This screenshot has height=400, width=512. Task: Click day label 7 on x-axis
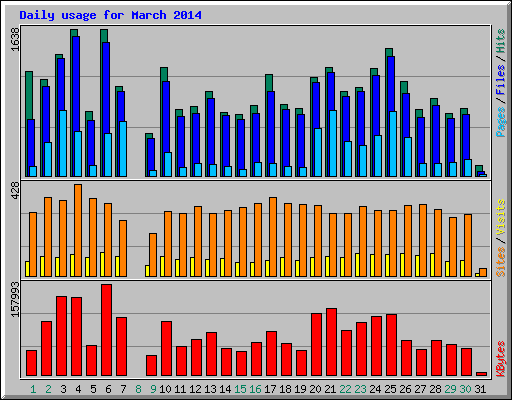(123, 389)
